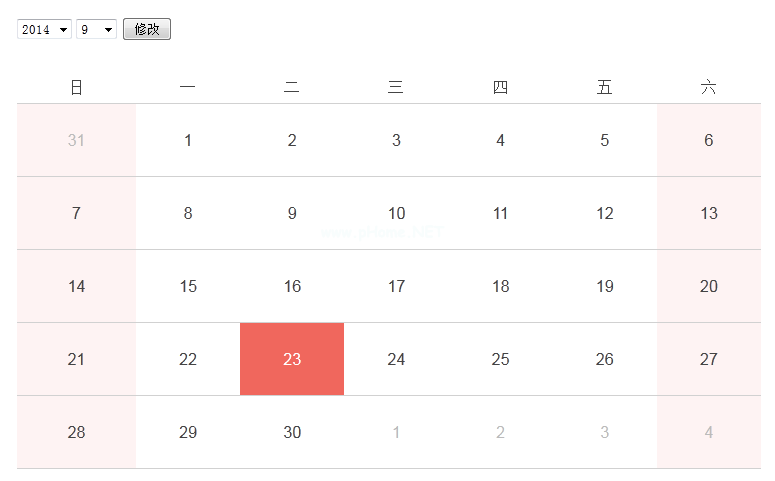This screenshot has width=775, height=481.
Task: Click Sunday the 7th
Action: [x=76, y=213]
